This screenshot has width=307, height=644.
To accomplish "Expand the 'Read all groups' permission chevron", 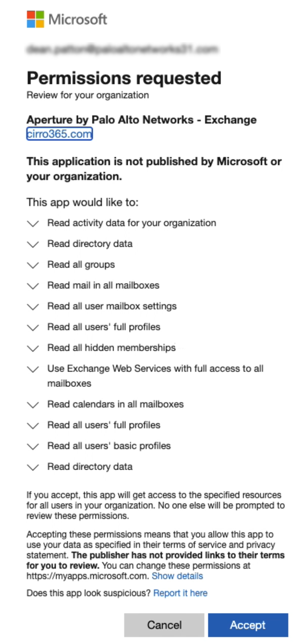I will tap(33, 265).
